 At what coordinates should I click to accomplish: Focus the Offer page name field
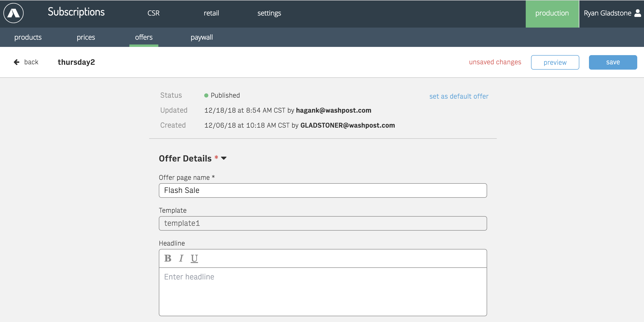click(323, 190)
